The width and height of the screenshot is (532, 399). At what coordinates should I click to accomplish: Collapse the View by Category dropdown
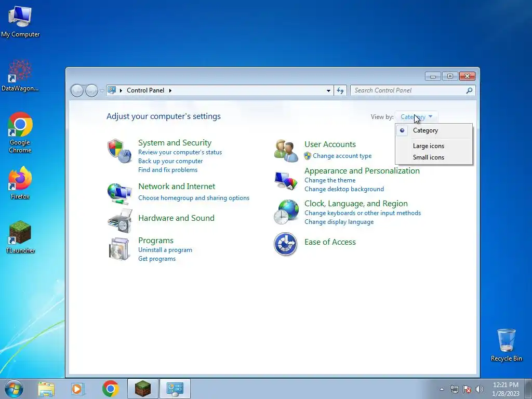coord(416,117)
